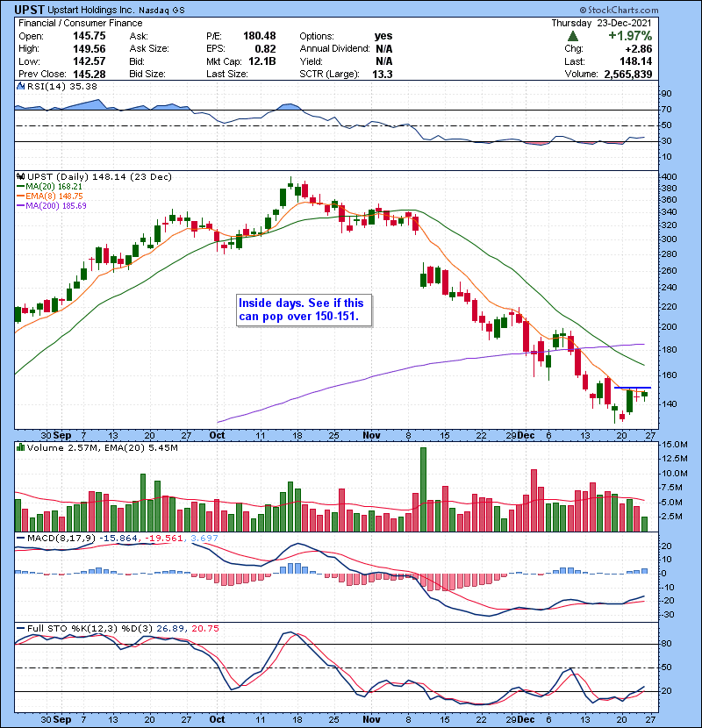Click the P/E value 180.48
This screenshot has height=728, width=702.
click(259, 36)
